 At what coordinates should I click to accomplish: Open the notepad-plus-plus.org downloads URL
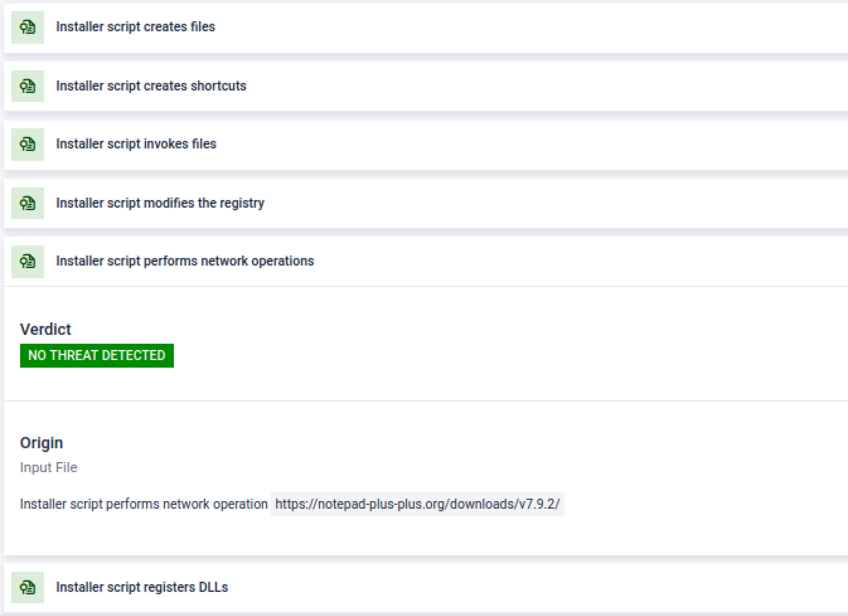click(417, 504)
